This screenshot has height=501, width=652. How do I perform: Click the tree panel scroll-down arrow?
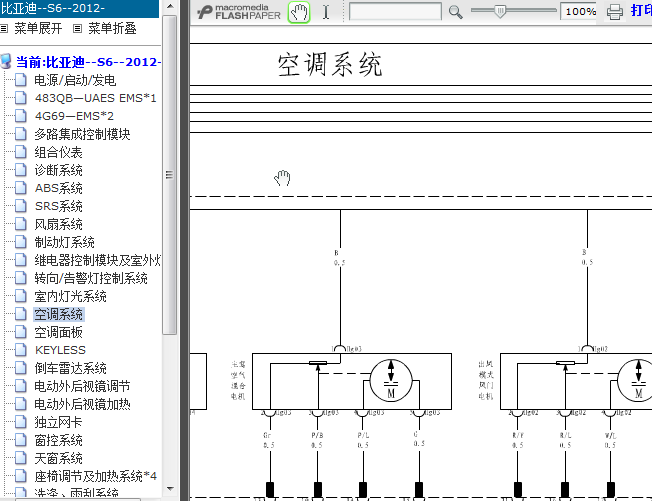click(x=170, y=489)
